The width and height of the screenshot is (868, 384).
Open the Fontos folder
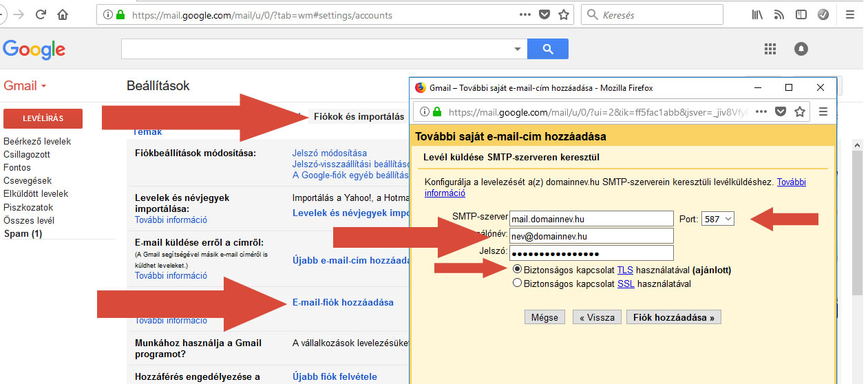point(17,167)
